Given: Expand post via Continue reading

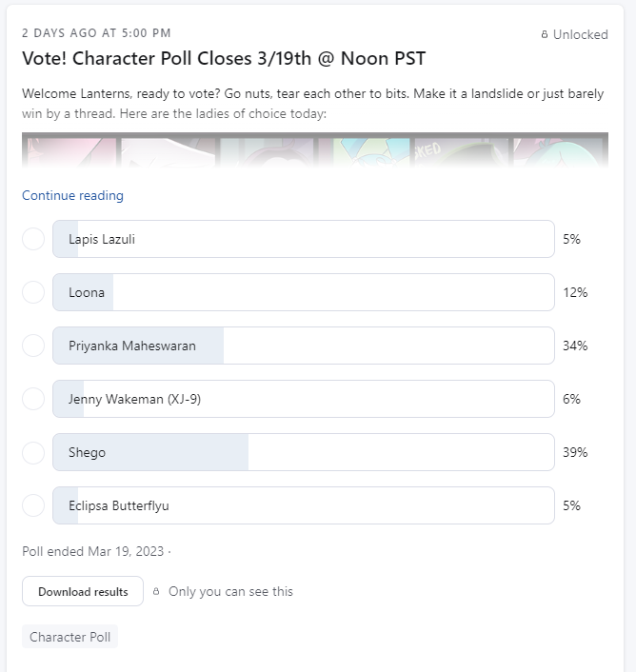Looking at the screenshot, I should 72,195.
